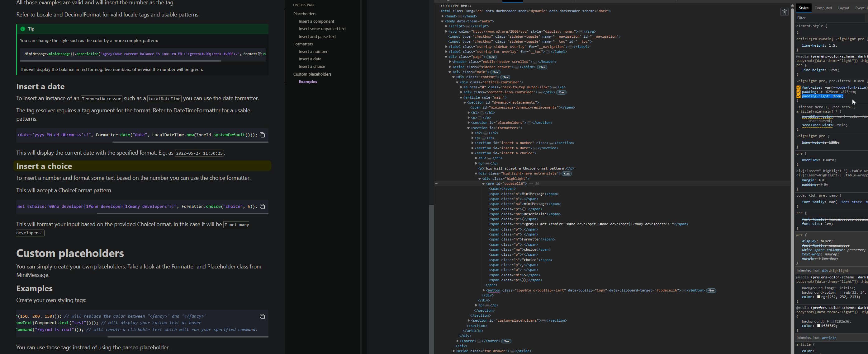This screenshot has height=354, width=868.
Task: Expand the head element node
Action: coord(443,16)
